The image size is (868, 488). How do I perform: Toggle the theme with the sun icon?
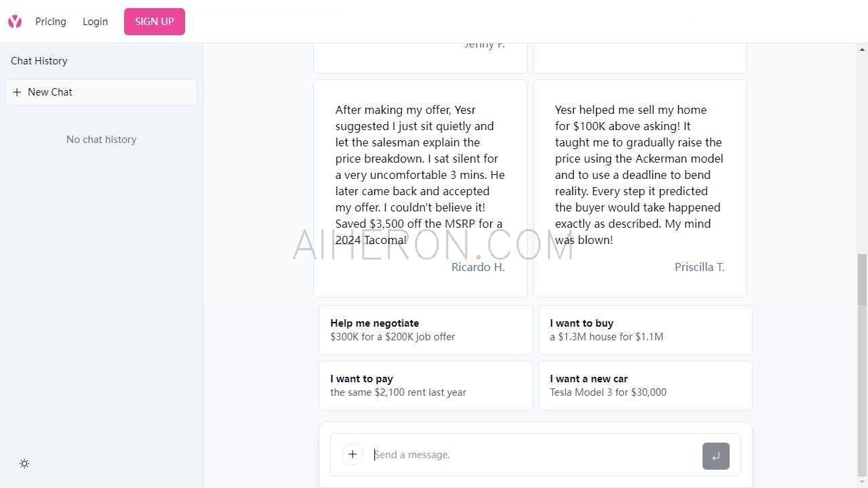[x=24, y=464]
